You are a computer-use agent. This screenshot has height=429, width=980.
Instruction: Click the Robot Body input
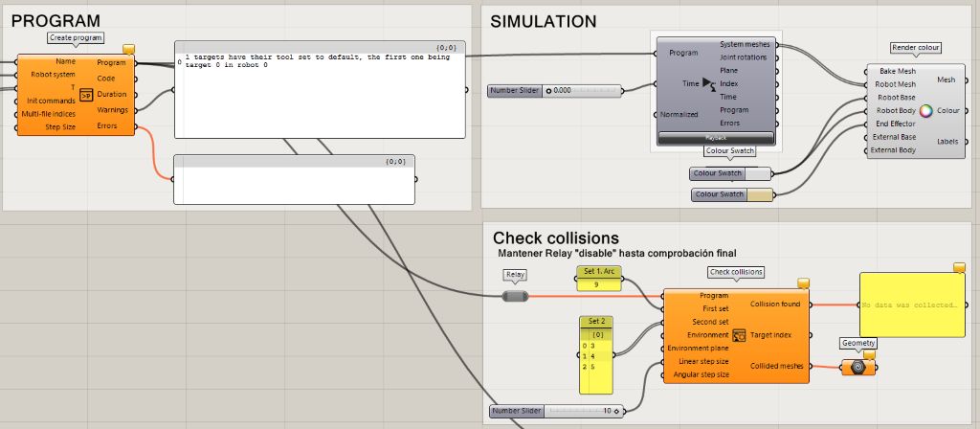pos(896,111)
